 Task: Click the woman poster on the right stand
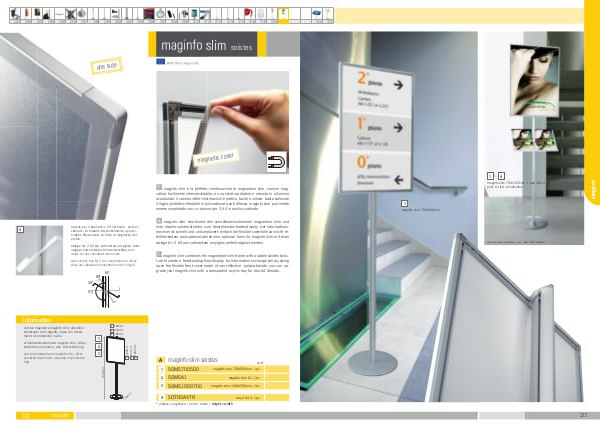click(x=535, y=80)
